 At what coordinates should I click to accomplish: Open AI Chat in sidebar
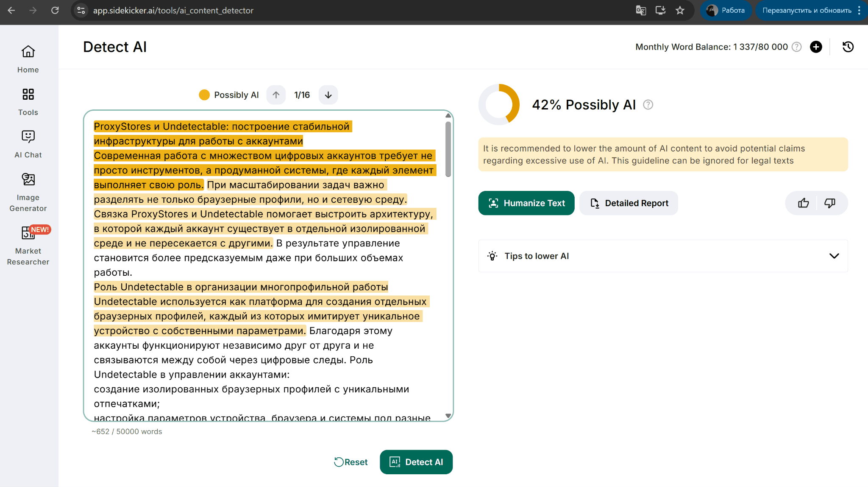tap(28, 137)
